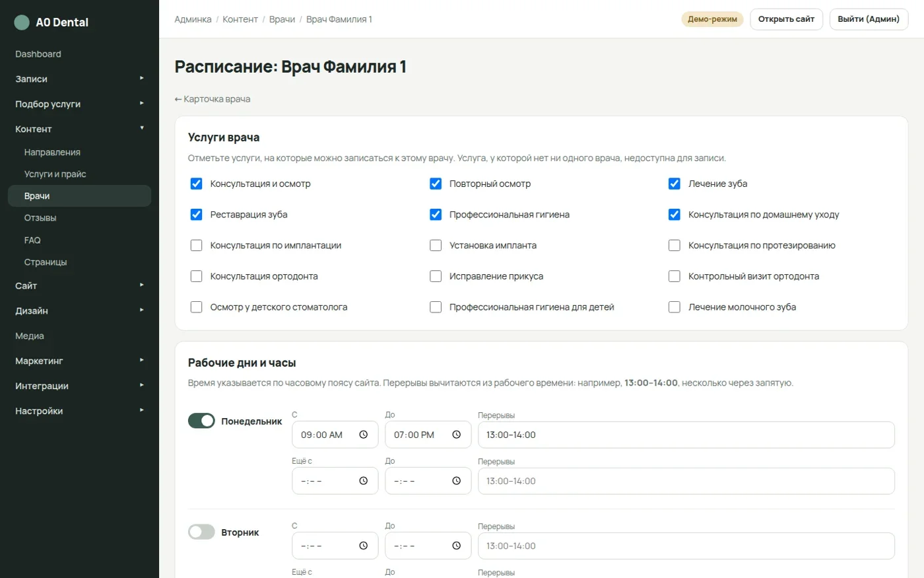Check 'Консультация по имплантации' service

(x=196, y=245)
